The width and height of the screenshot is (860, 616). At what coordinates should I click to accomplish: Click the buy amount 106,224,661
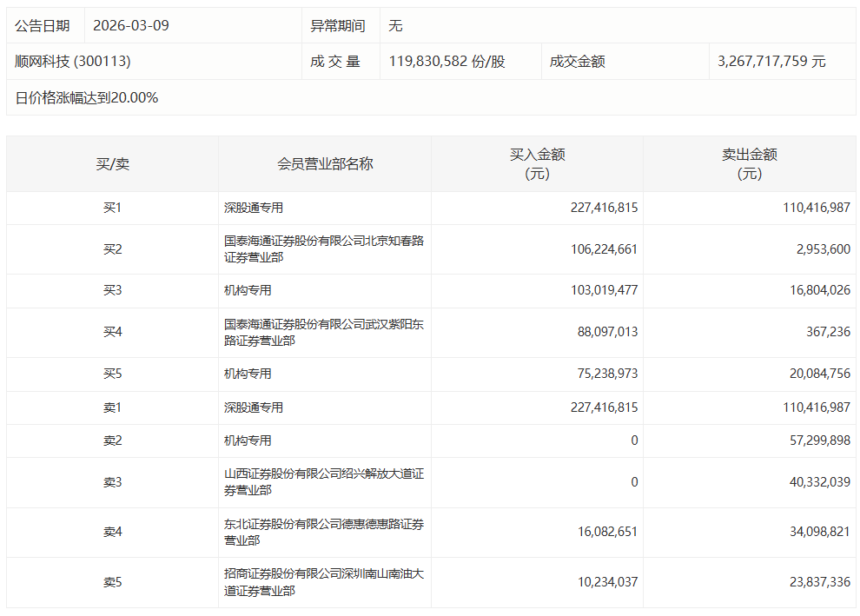tap(604, 249)
